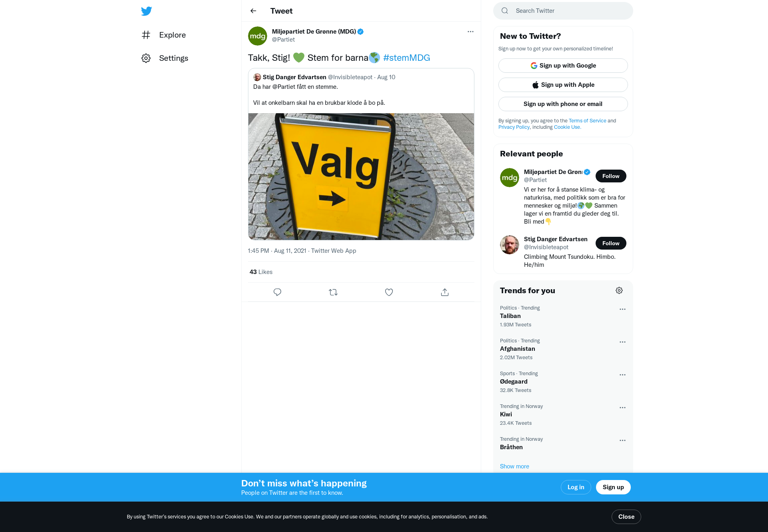
Task: Click Show more trends
Action: (514, 466)
